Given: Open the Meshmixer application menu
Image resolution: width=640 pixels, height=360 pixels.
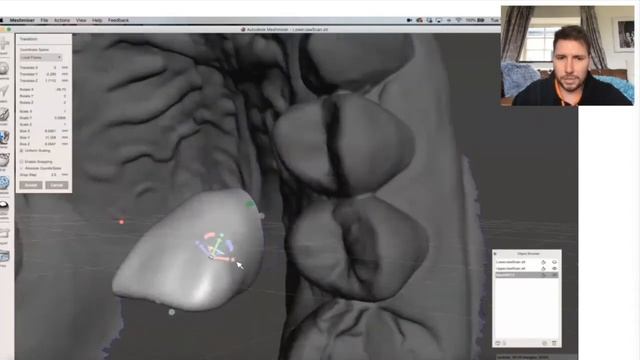Looking at the screenshot, I should point(22,20).
